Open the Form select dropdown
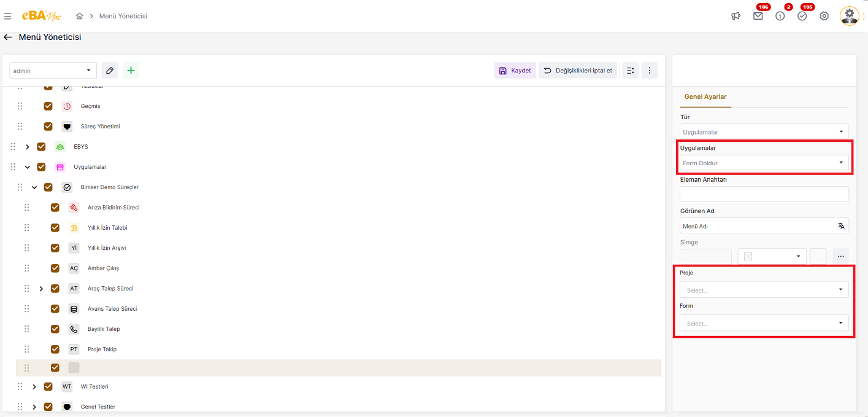This screenshot has height=417, width=868. [764, 322]
